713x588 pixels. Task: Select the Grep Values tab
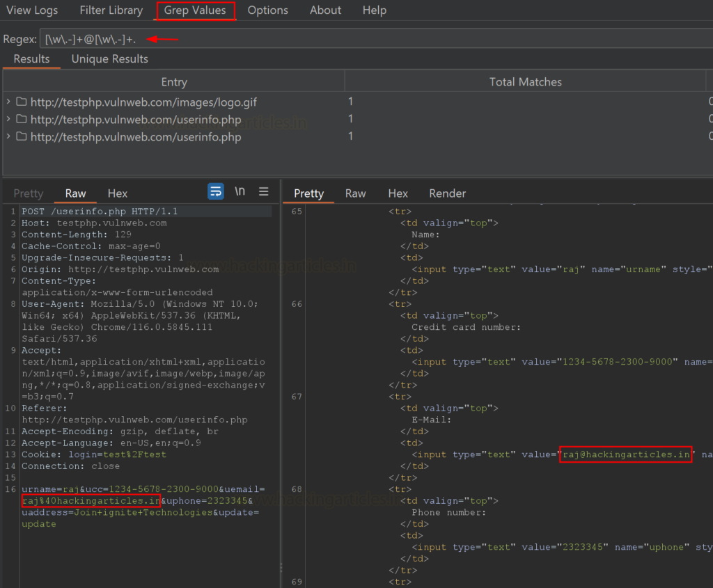[194, 10]
